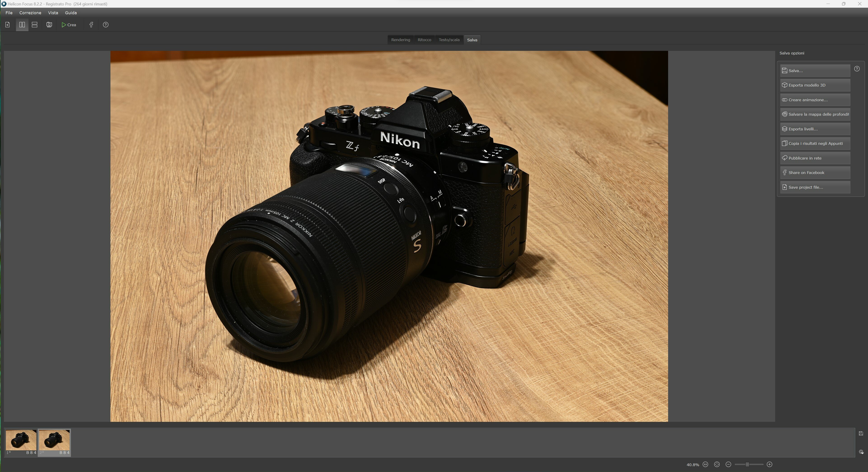The height and width of the screenshot is (472, 868).
Task: Click the layers icon on Esporta livelli
Action: click(x=784, y=129)
